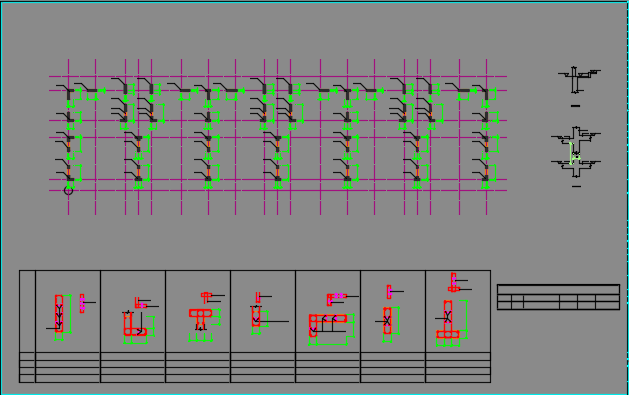
Task: Select the red L-shaped column section detail
Action: (135, 324)
